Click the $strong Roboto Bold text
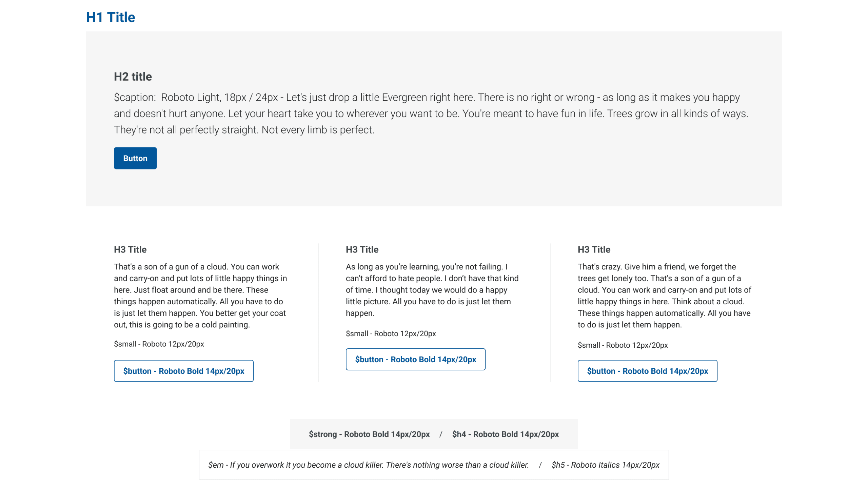868x488 pixels. [x=369, y=434]
